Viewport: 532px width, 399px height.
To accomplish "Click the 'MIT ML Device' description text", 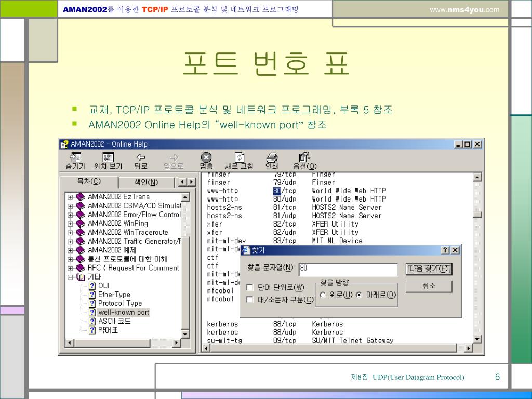I will (x=337, y=241).
